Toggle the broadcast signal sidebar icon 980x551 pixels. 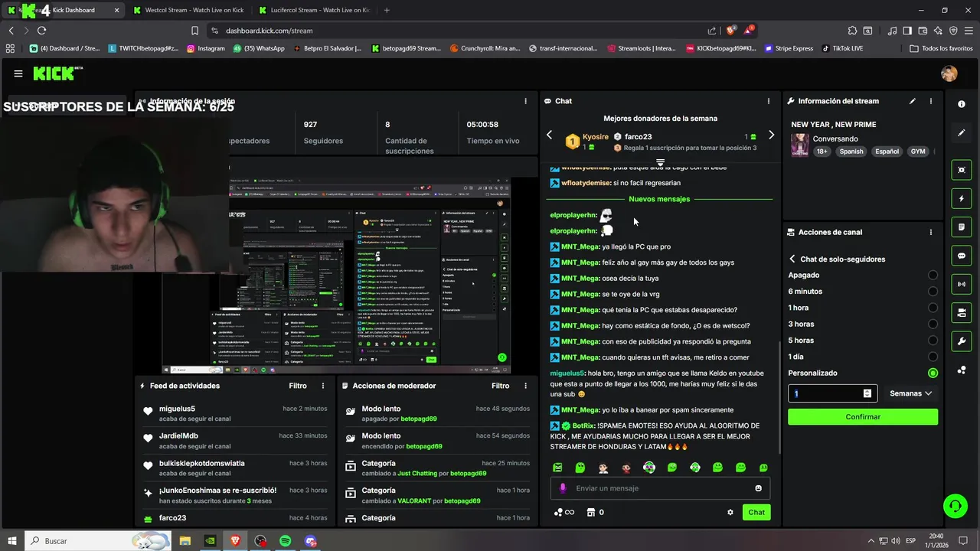962,284
